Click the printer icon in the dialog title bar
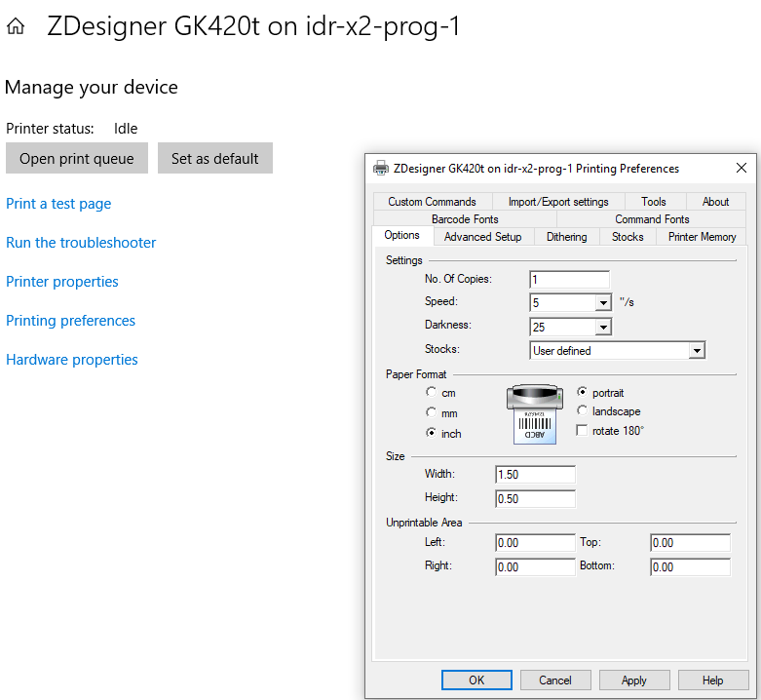 381,168
